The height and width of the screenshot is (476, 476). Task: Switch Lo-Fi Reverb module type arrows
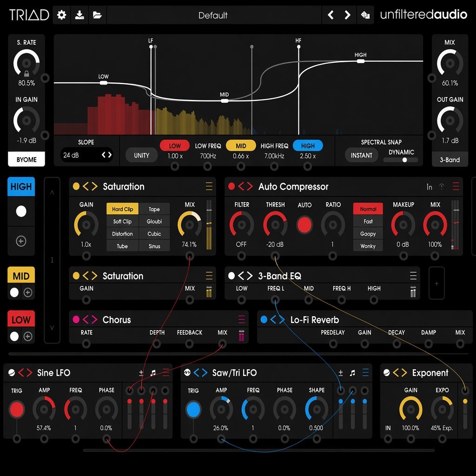click(x=278, y=319)
